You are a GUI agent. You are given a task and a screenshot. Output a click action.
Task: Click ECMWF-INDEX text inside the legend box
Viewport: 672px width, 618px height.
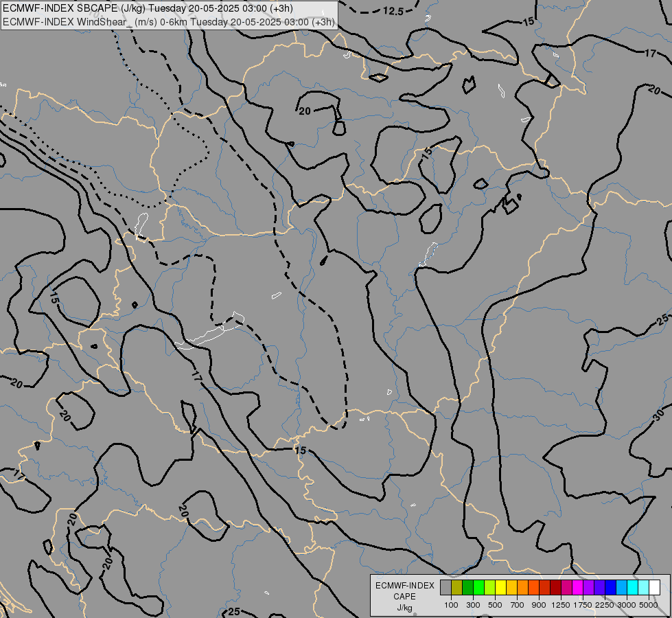pos(405,586)
